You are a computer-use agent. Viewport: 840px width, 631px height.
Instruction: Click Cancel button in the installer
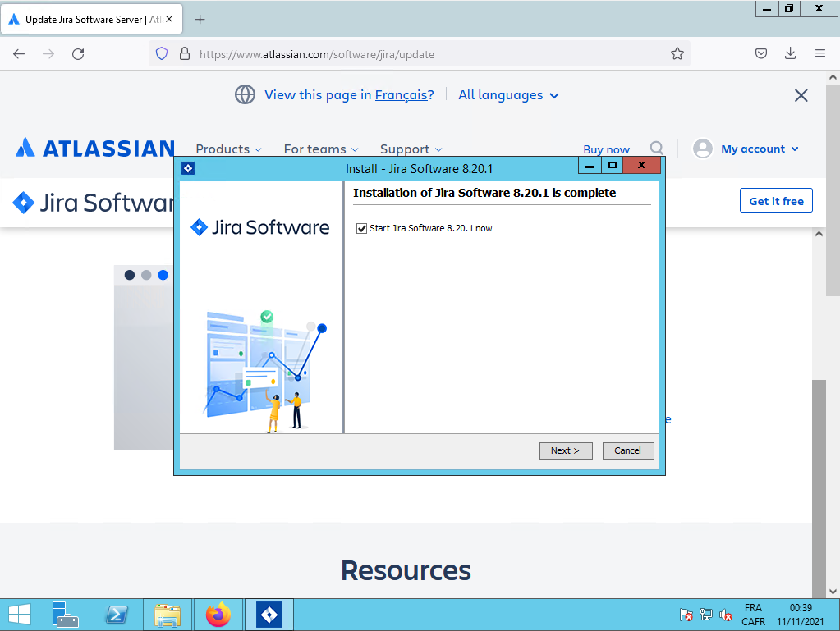[628, 450]
